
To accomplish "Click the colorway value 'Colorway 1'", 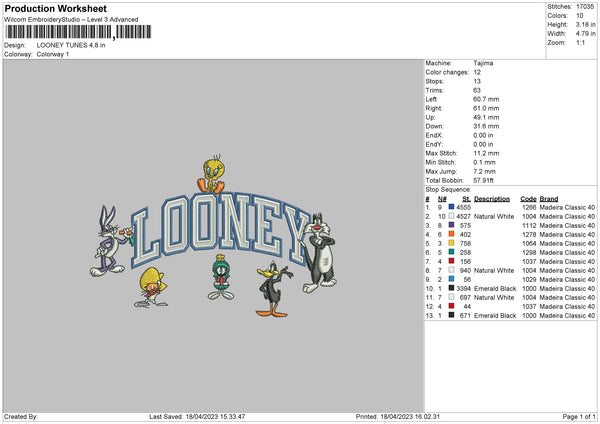I will click(53, 54).
